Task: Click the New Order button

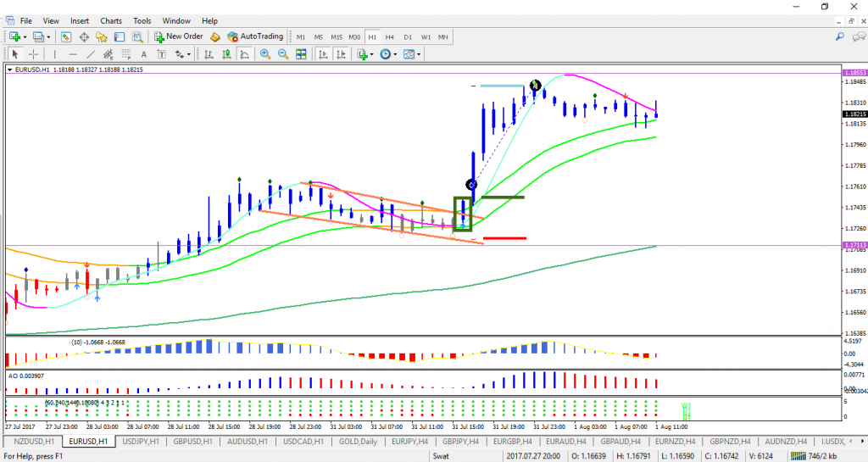Action: [x=178, y=36]
